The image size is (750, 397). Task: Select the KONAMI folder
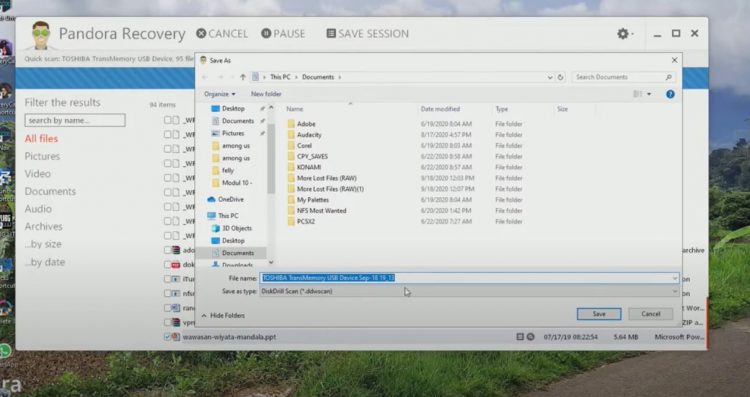309,167
